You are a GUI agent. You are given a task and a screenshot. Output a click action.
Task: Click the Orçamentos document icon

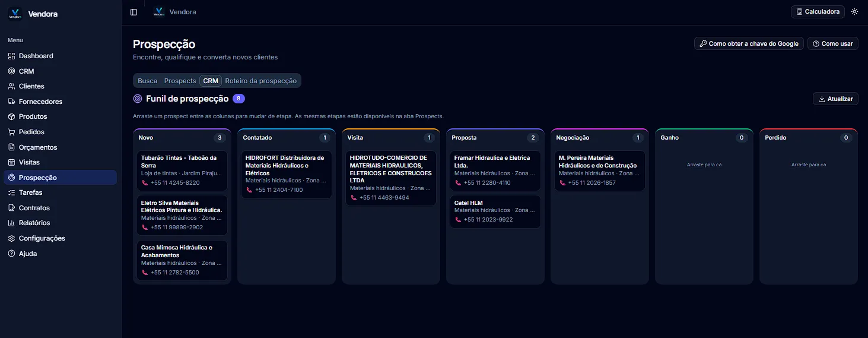(12, 147)
